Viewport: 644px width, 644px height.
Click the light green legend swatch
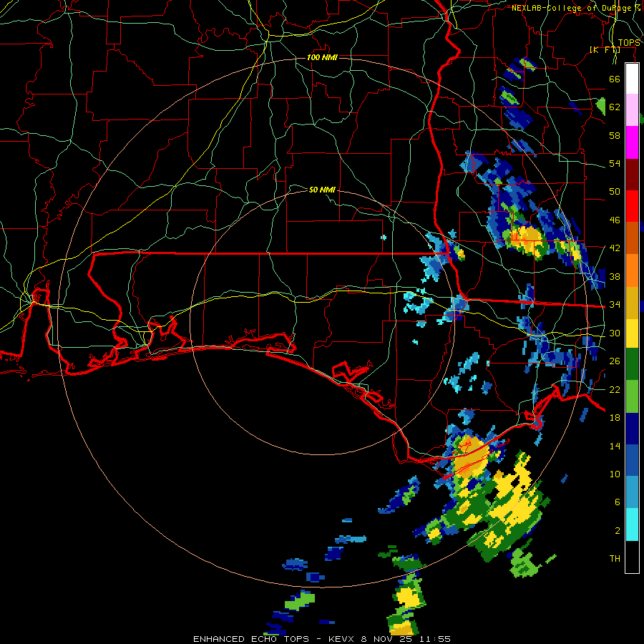click(632, 396)
